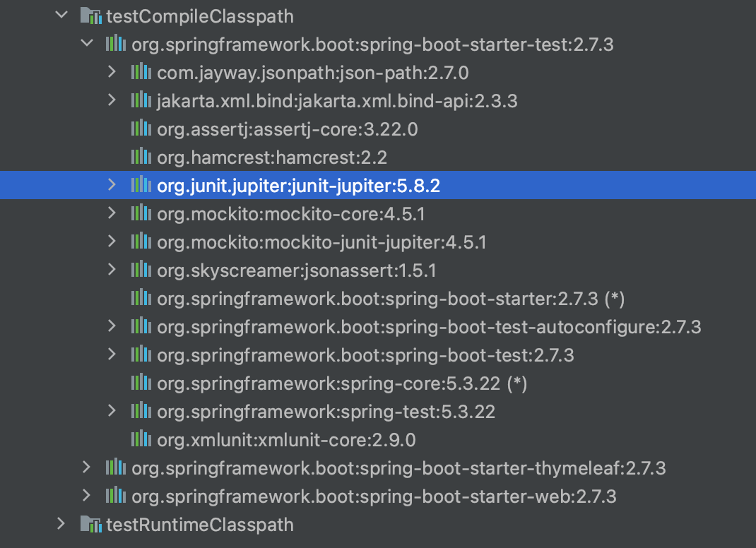This screenshot has width=756, height=548.
Task: Expand spring-boot-test-autoconfigure:2.7.3 chevron
Action: [112, 326]
